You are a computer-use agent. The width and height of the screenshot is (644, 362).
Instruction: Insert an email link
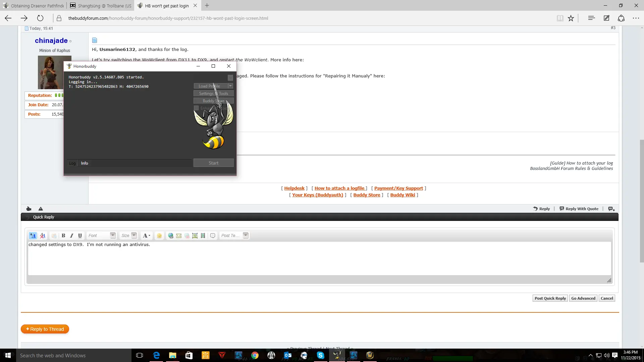(179, 236)
